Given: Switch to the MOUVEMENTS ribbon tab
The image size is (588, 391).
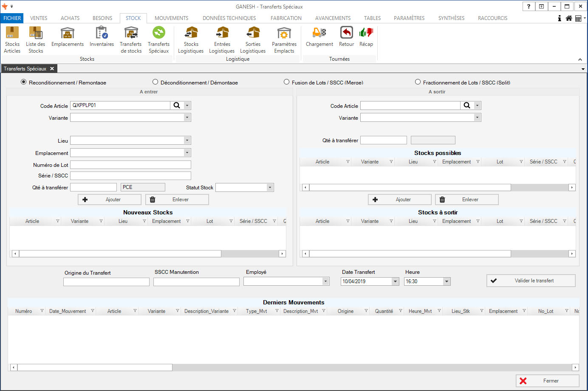Looking at the screenshot, I should (x=171, y=18).
